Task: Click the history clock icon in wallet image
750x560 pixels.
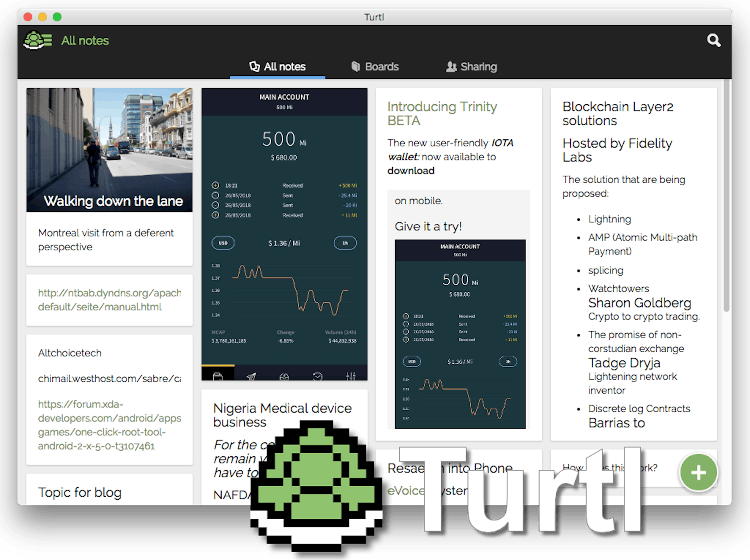Action: [318, 376]
